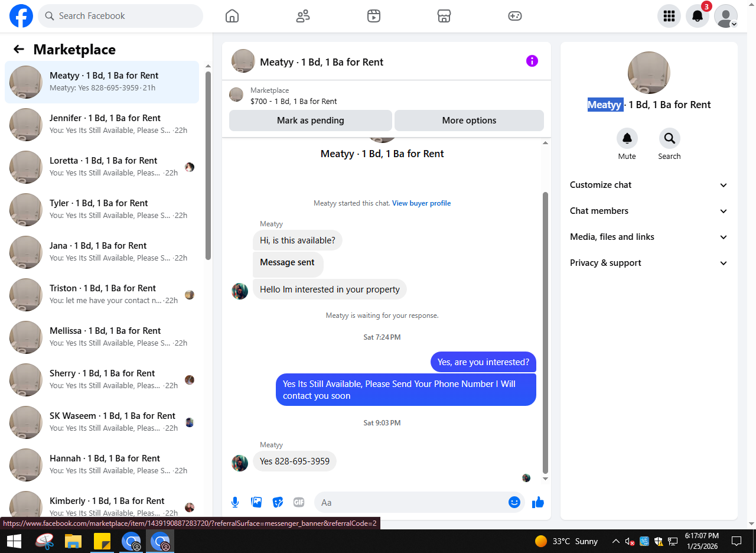Open Tyler's rental conversation
This screenshot has width=756, height=553.
coord(102,210)
